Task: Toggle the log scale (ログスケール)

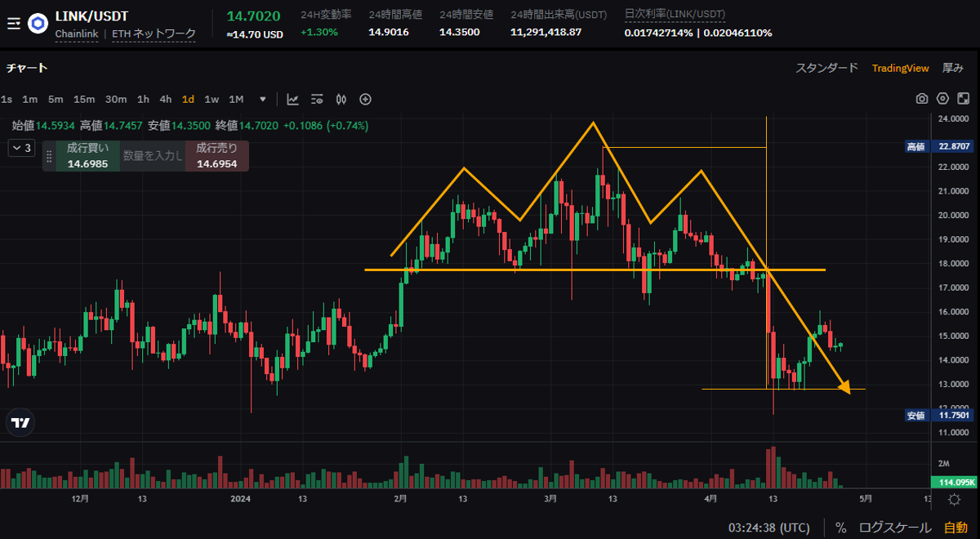Action: tap(894, 527)
